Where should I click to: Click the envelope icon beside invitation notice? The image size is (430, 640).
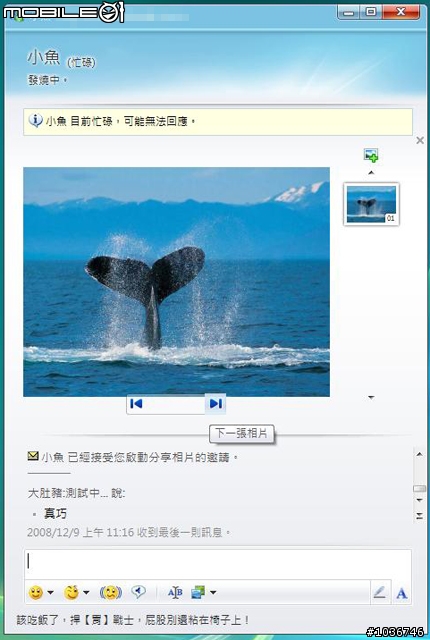[33, 456]
